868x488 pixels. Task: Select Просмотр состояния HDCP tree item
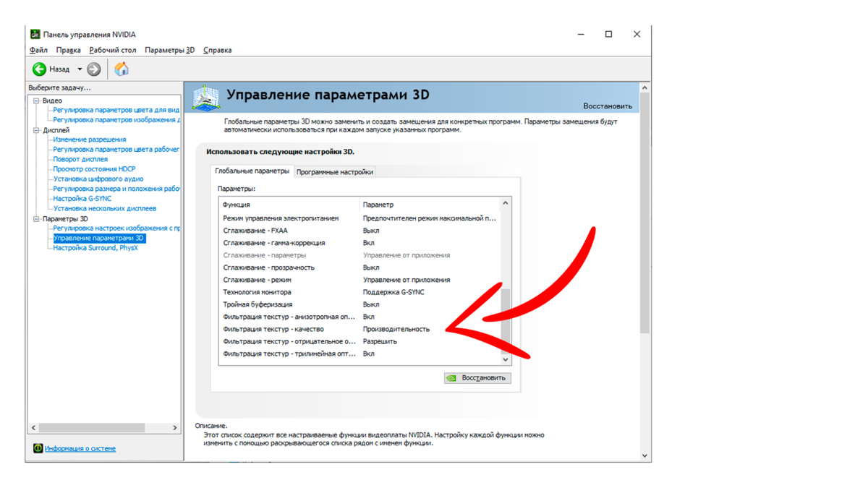pyautogui.click(x=94, y=169)
